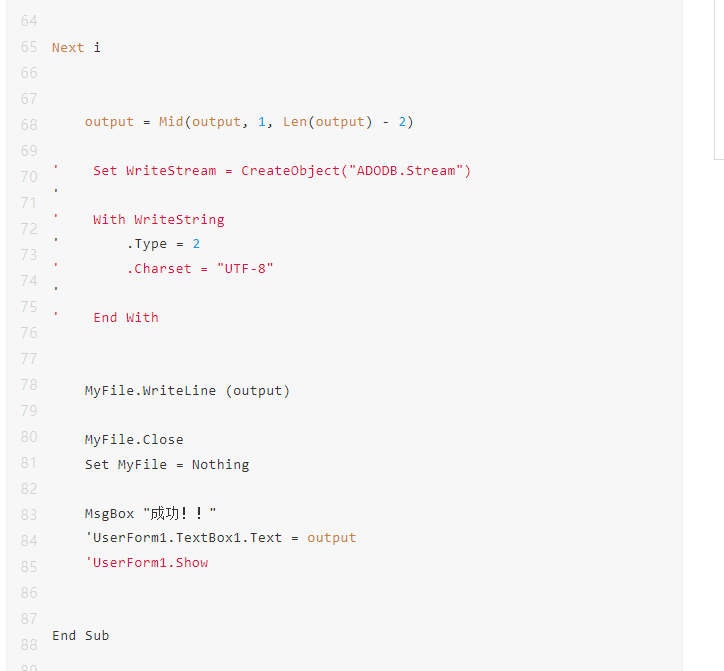724x671 pixels.
Task: Click the 'End Sub' line
Action: 80,636
